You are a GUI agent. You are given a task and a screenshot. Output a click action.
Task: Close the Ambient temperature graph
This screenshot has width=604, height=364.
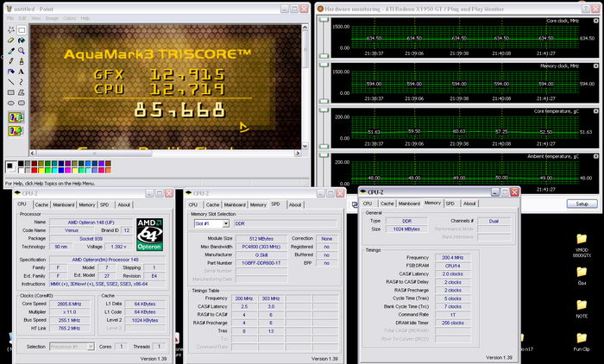(x=596, y=157)
